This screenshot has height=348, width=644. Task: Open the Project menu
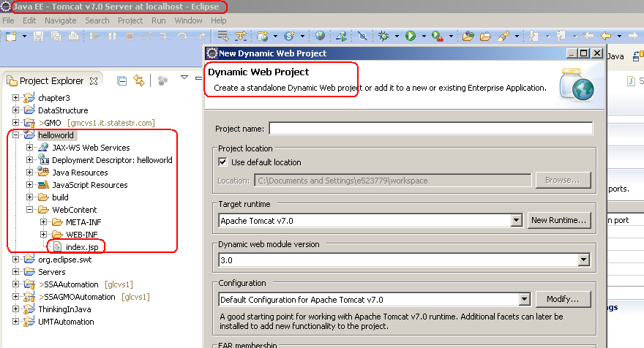pos(130,20)
